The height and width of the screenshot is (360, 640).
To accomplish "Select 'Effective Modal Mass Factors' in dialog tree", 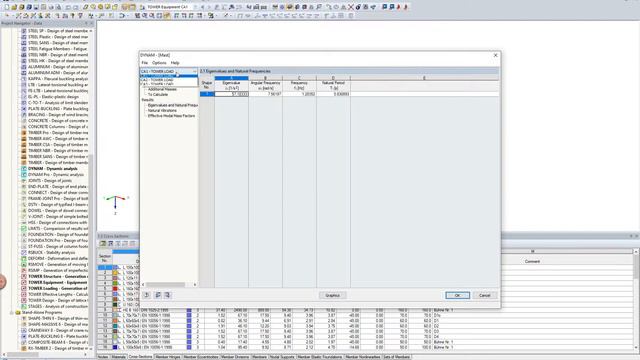I will [x=171, y=116].
